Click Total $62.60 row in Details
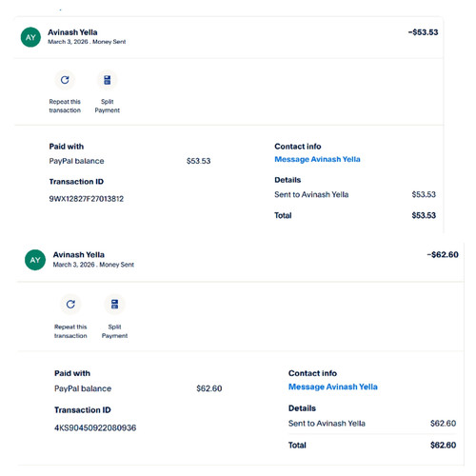The width and height of the screenshot is (476, 476). coord(372,446)
